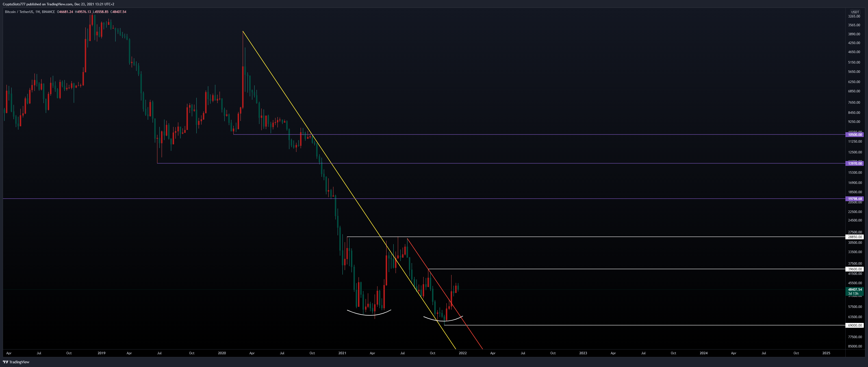Image resolution: width=868 pixels, height=367 pixels.
Task: Click the 2020 label on time axis
Action: click(222, 353)
